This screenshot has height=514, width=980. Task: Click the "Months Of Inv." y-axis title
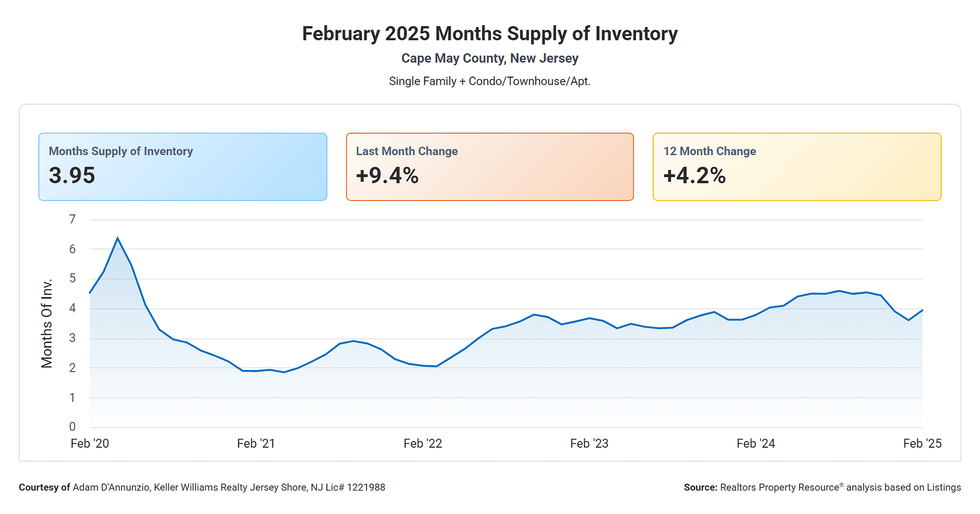click(x=47, y=323)
